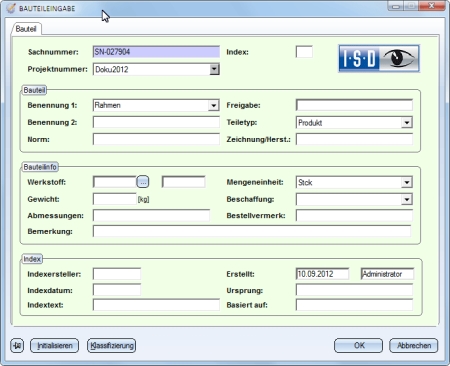Click the Initialisieren button
The image size is (450, 366).
tap(55, 345)
